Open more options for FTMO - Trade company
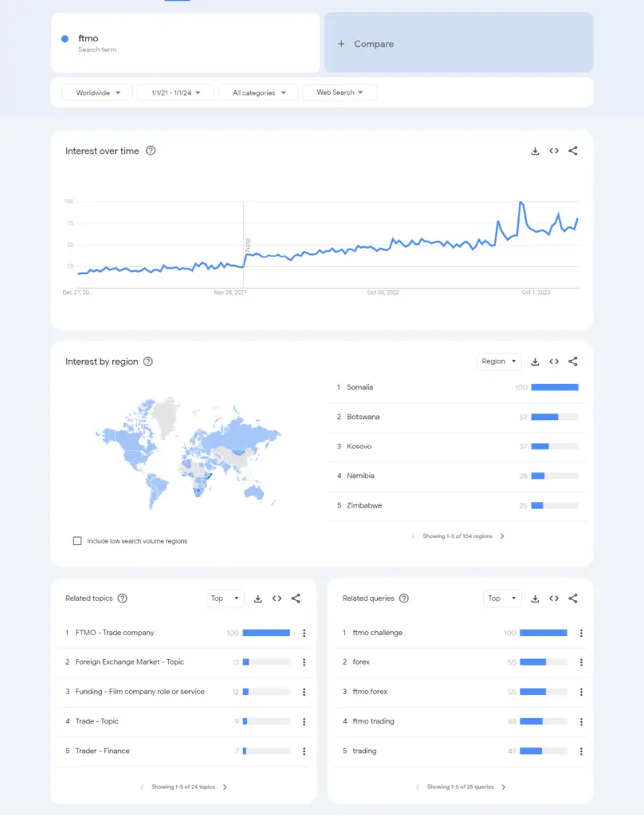The width and height of the screenshot is (644, 816). click(304, 633)
